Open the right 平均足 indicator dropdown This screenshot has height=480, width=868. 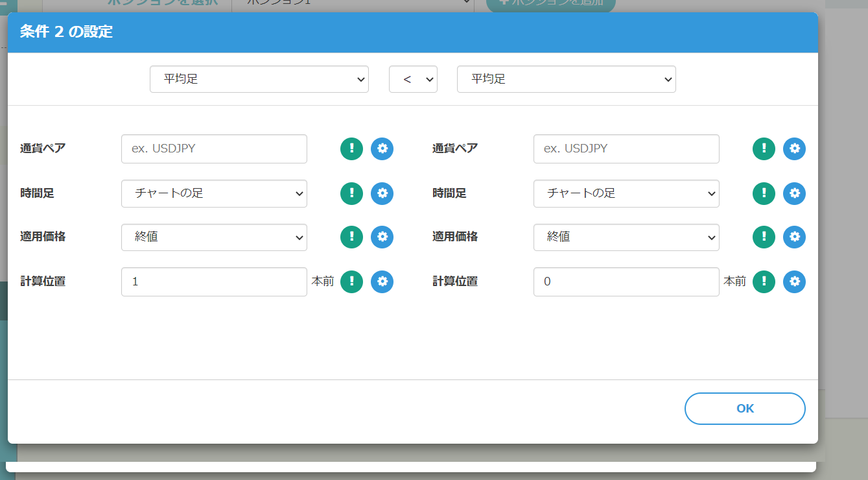566,79
